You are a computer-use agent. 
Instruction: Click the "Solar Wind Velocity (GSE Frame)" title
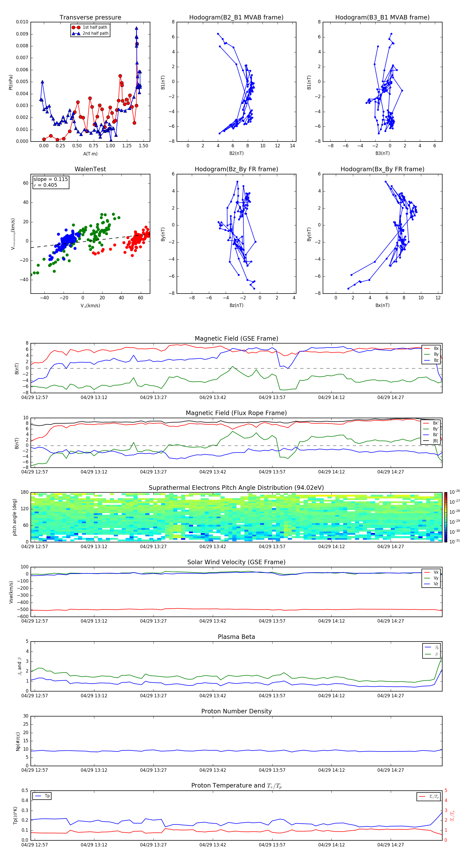[236, 562]
